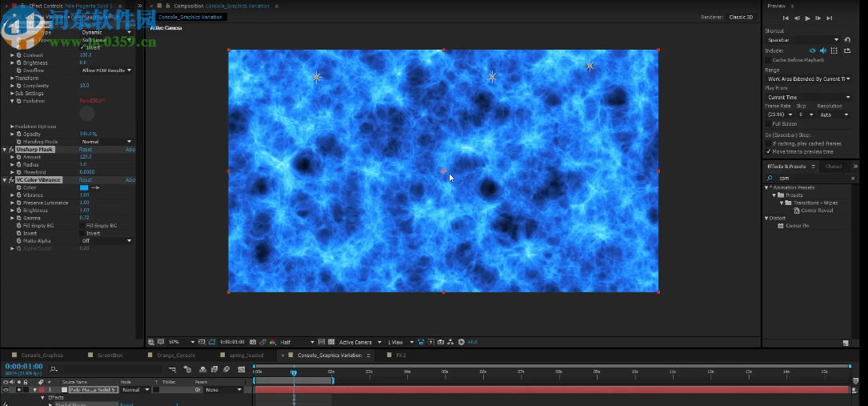868x406 pixels.
Task: Toggle the include audio speaker icon
Action: click(x=823, y=50)
